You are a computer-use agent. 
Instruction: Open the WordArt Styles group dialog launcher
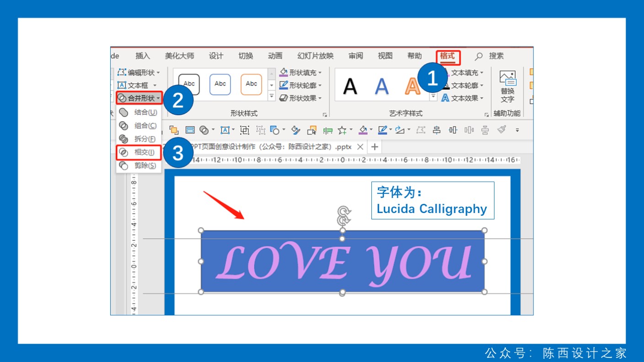[487, 114]
